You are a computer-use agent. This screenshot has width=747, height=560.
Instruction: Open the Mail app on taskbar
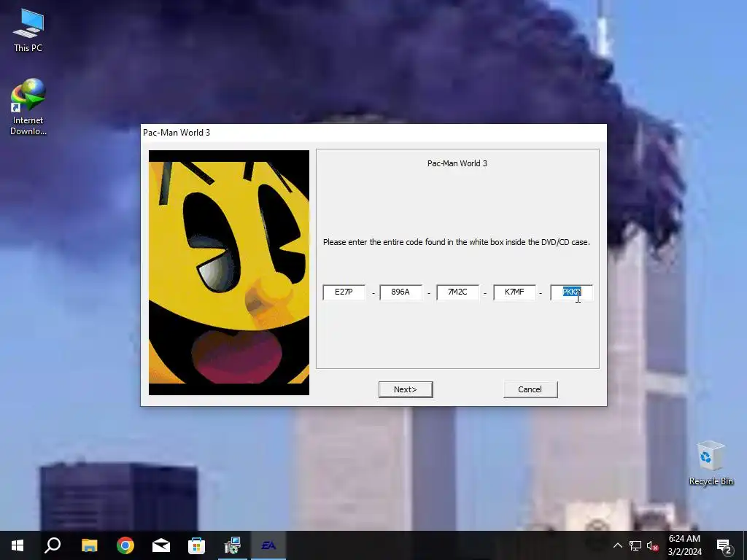point(161,545)
